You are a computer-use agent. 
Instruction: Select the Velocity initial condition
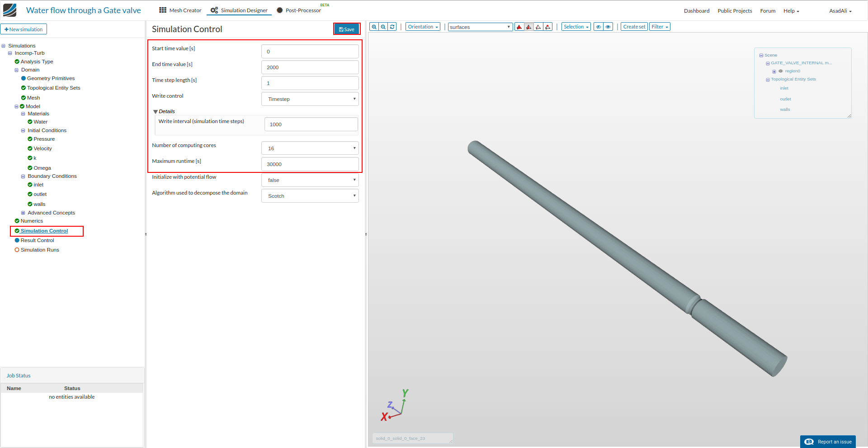tap(42, 148)
